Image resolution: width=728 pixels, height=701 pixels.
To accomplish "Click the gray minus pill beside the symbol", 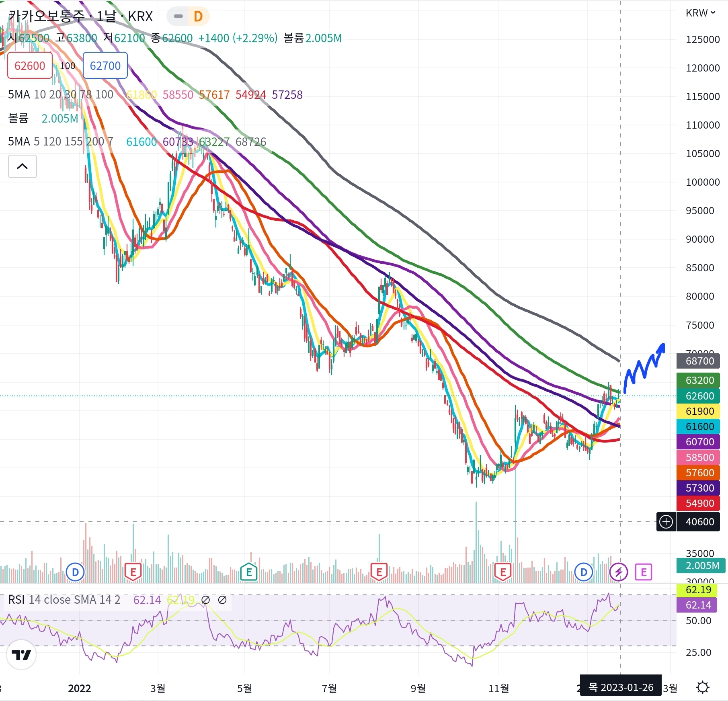I will (178, 16).
